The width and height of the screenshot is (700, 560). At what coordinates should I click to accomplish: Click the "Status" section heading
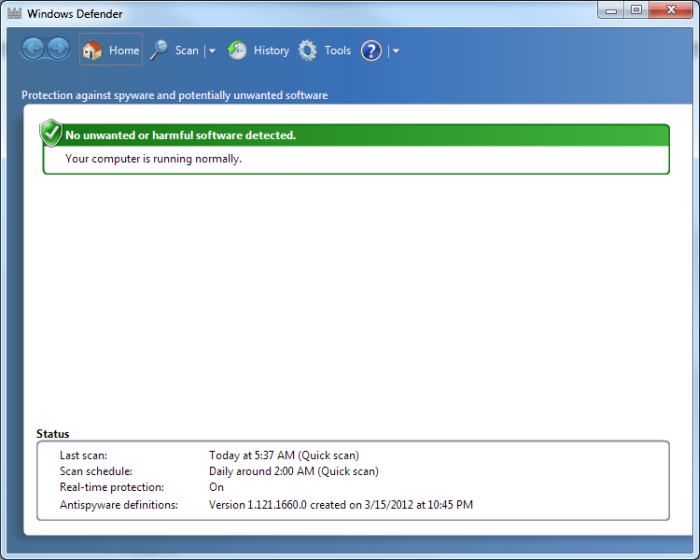click(53, 434)
